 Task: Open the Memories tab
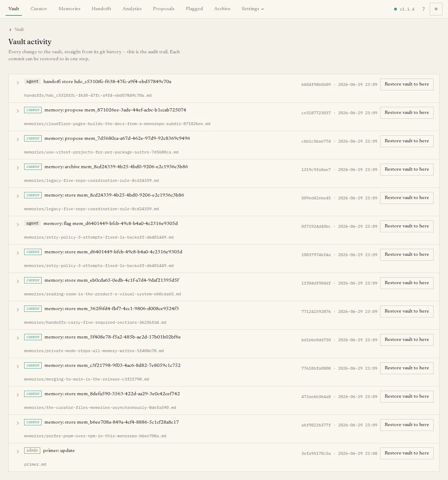(69, 9)
